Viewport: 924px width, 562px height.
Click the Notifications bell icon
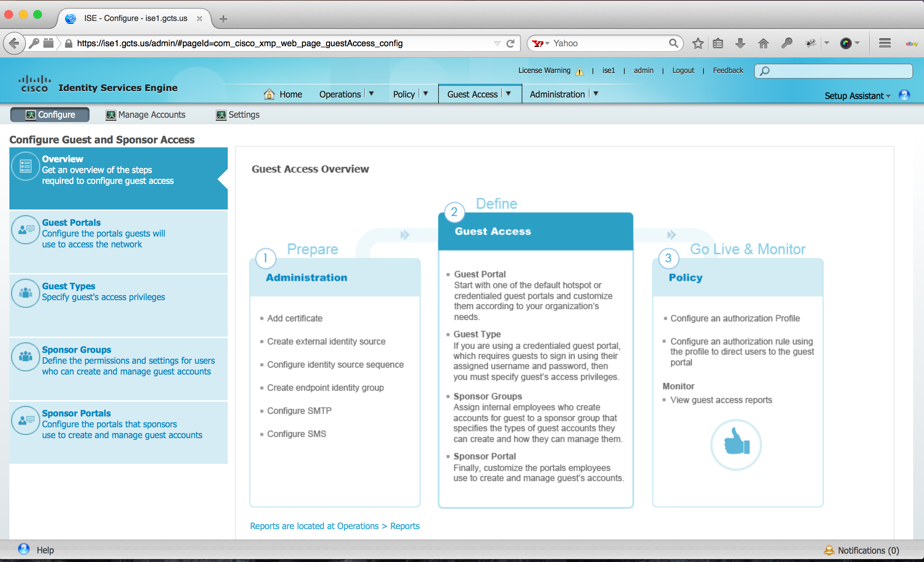pos(829,550)
